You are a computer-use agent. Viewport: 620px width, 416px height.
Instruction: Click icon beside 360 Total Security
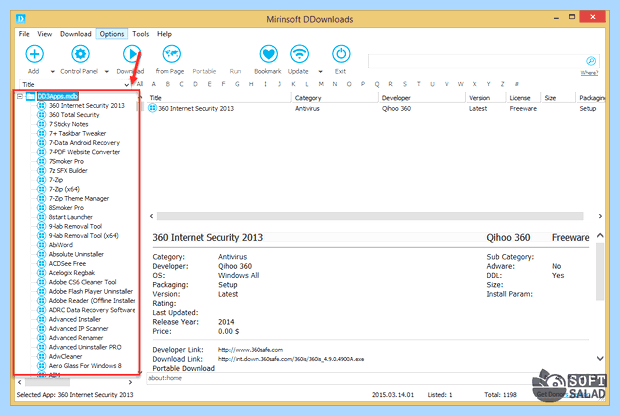41,115
